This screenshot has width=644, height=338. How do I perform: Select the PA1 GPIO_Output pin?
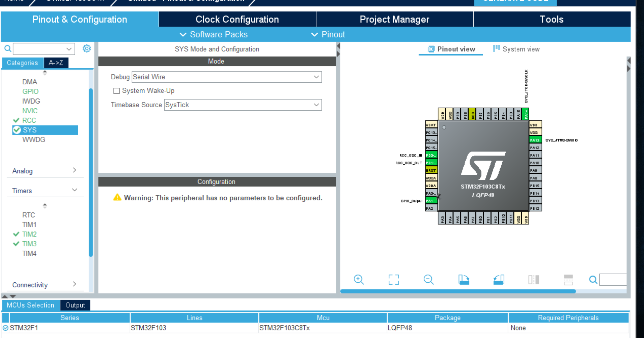point(431,201)
